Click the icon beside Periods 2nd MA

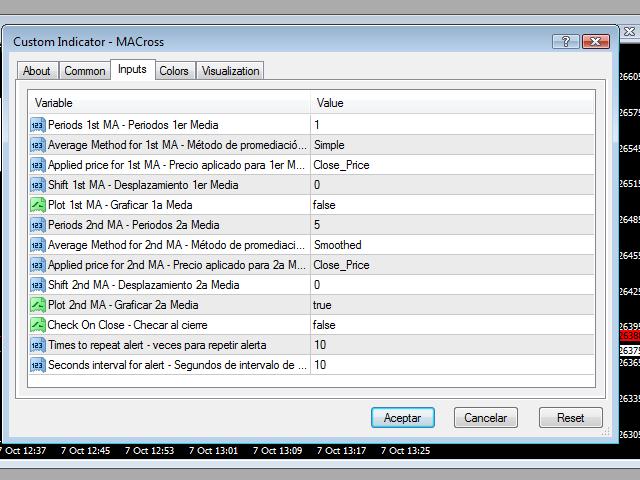click(38, 225)
